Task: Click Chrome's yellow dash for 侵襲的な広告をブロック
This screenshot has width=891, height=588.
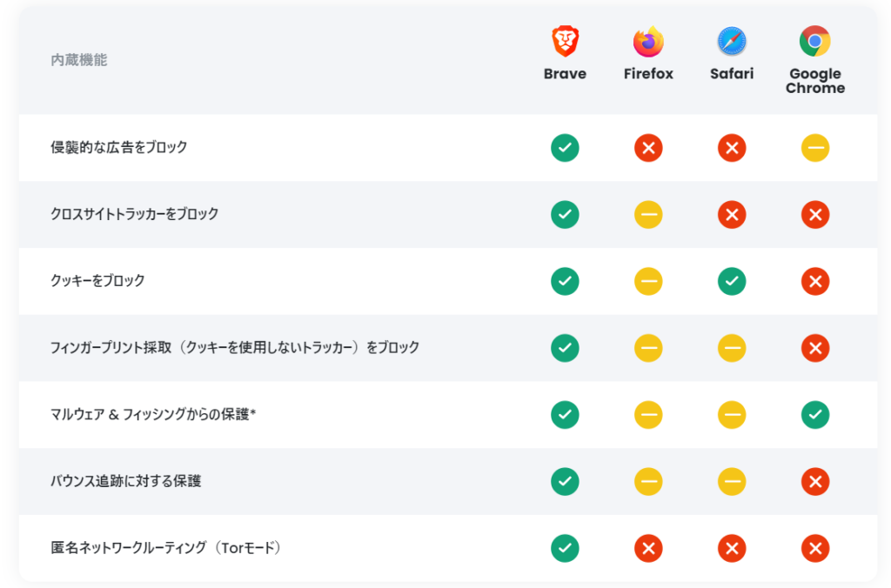Action: (x=815, y=148)
